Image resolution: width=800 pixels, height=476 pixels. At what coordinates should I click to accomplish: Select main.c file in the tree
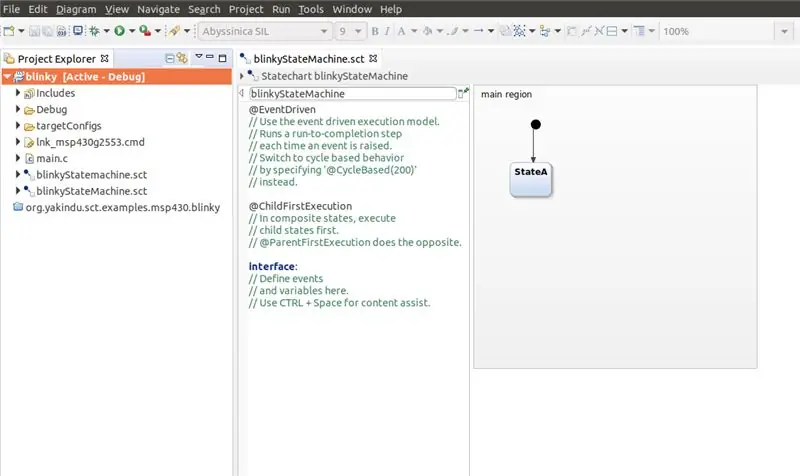pos(52,158)
